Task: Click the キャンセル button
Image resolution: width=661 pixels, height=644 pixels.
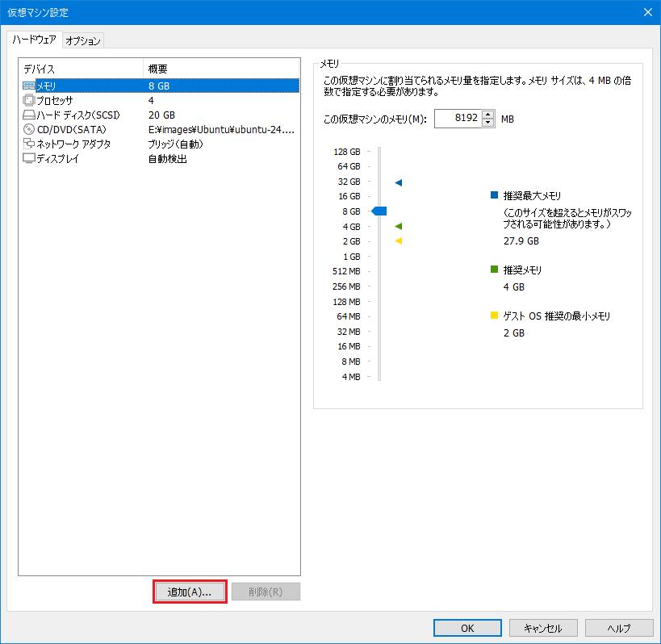Action: point(543,628)
